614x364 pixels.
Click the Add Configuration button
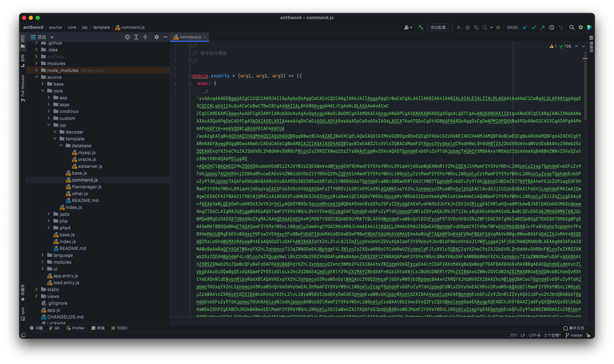pyautogui.click(x=440, y=27)
